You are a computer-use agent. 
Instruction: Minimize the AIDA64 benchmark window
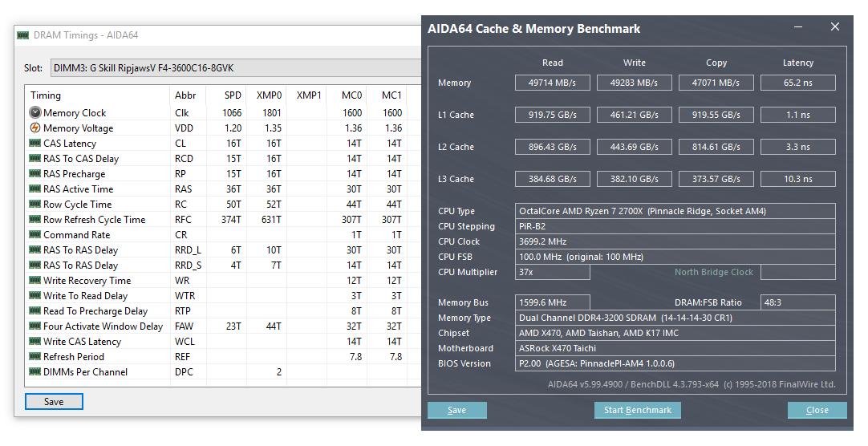coord(798,26)
